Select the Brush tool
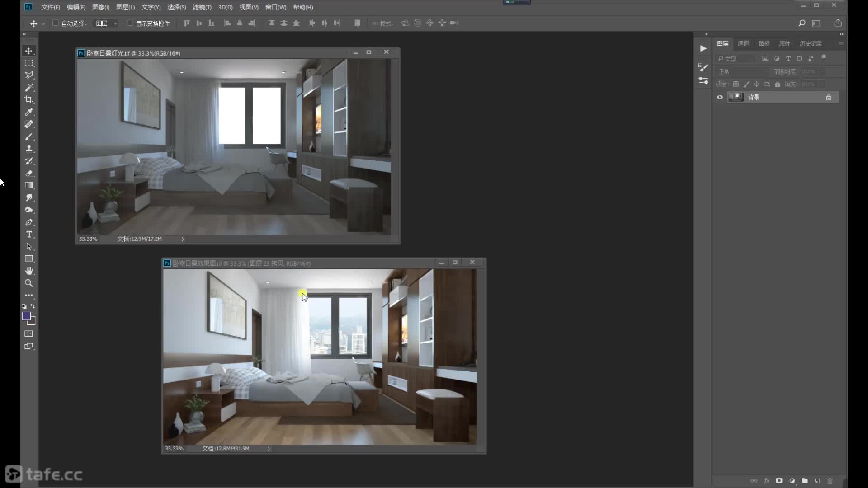Screen dimensions: 868x488 pos(29,136)
